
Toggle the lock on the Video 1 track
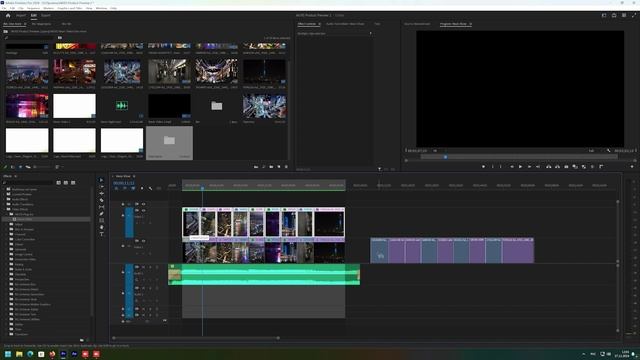pyautogui.click(x=123, y=246)
